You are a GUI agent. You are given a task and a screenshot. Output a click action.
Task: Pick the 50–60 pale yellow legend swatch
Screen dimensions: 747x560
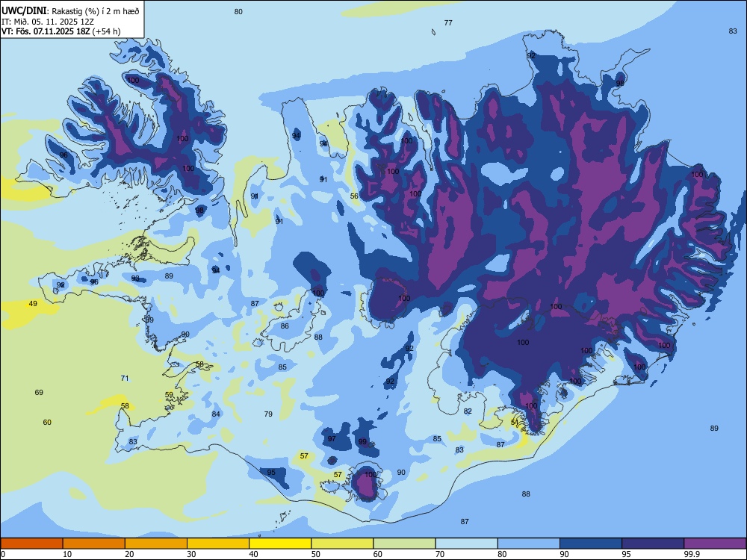[342, 544]
